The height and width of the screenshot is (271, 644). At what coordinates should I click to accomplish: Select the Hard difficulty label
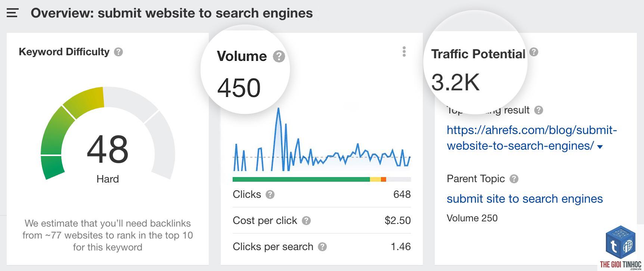pos(108,179)
